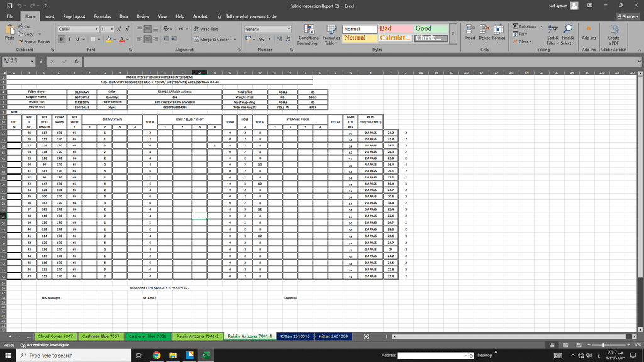This screenshot has height=362, width=644.
Task: Click the Windows Start button
Action: pos(8,356)
